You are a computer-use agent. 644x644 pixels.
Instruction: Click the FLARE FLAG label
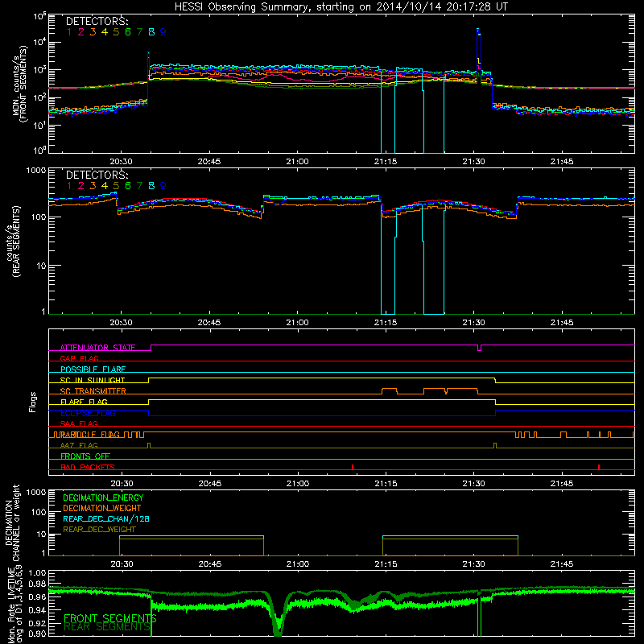click(84, 402)
